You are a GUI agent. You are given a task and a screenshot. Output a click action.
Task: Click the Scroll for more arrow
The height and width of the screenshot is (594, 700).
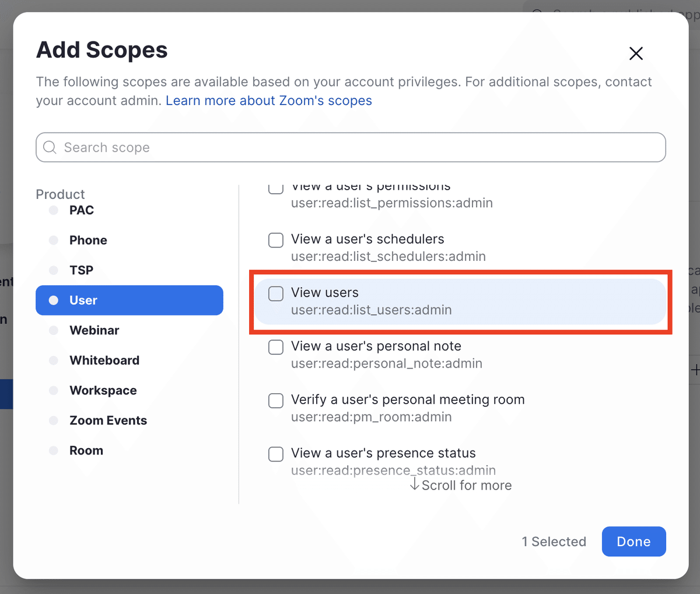click(415, 485)
